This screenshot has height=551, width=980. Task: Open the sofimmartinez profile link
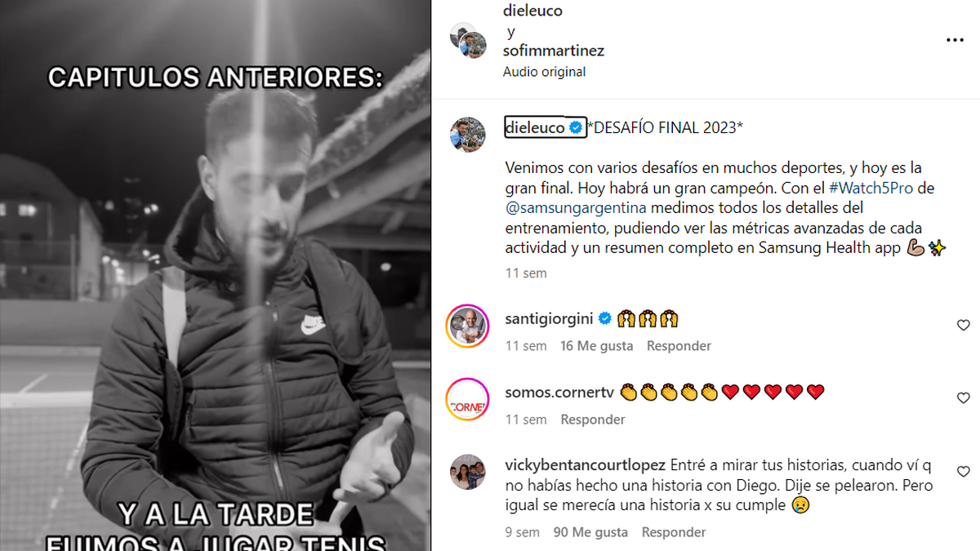[x=554, y=51]
